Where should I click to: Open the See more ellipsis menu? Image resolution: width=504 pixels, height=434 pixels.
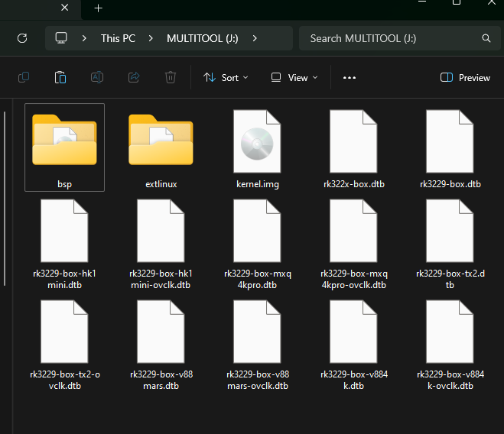(350, 77)
